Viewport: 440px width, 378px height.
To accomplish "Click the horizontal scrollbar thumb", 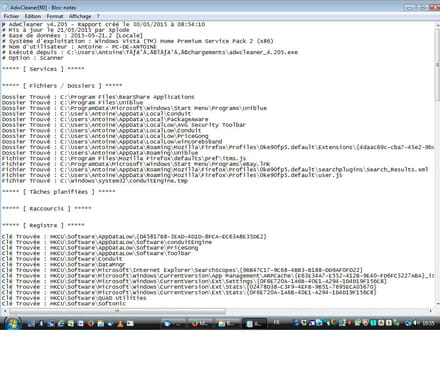I will (x=117, y=311).
